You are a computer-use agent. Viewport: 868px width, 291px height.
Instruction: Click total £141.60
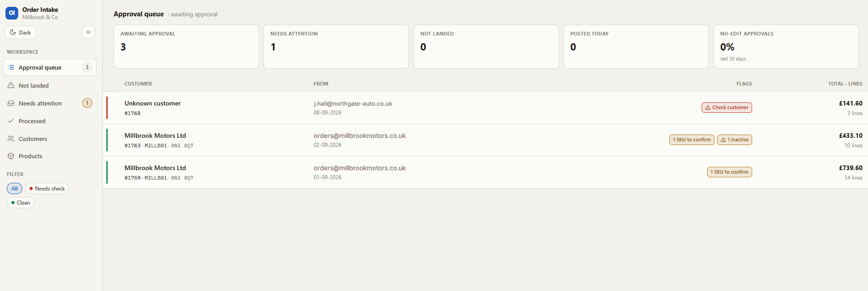(851, 103)
